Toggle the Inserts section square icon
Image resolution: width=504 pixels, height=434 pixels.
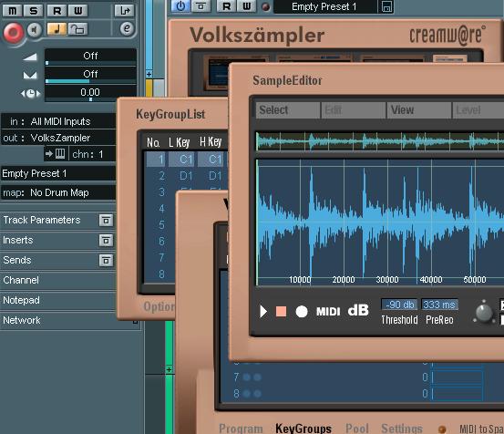pyautogui.click(x=106, y=241)
